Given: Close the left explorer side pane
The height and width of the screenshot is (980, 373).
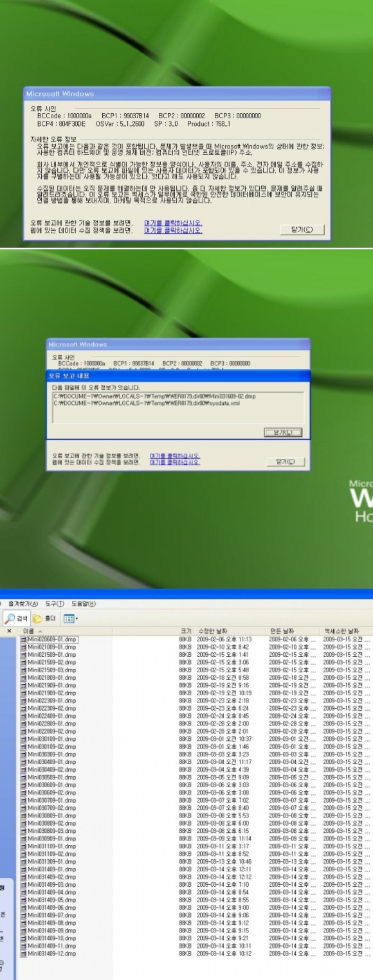Looking at the screenshot, I should [x=9, y=631].
